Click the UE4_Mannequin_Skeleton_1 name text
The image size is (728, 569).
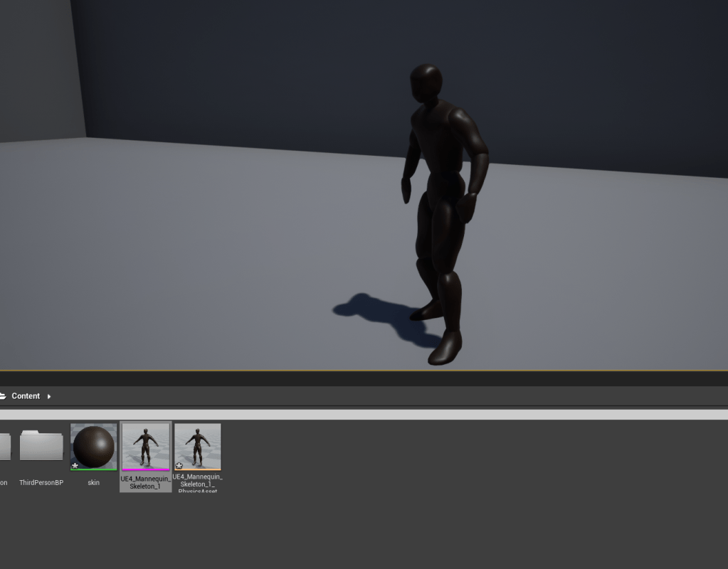pos(146,483)
